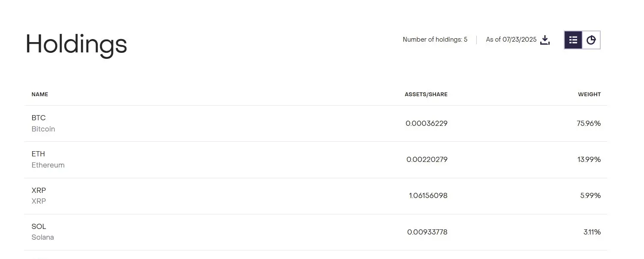The image size is (644, 259).
Task: Select the ETH ticker row
Action: [x=316, y=160]
